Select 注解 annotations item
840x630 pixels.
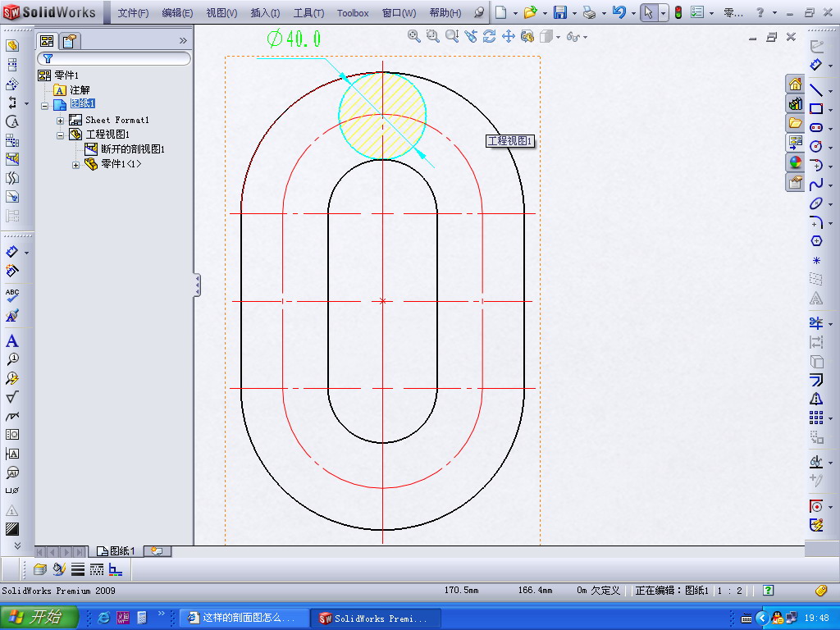coord(80,89)
